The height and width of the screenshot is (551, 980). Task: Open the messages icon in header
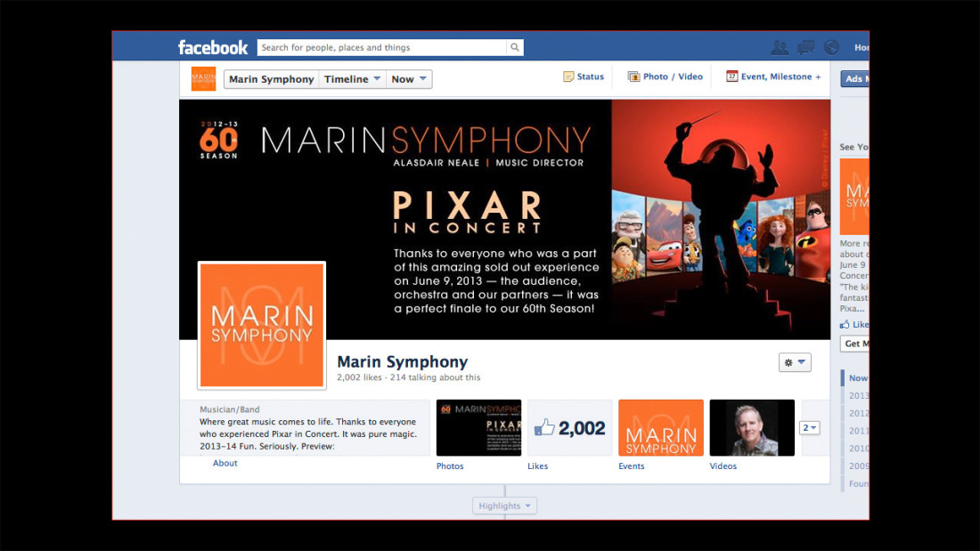click(805, 47)
